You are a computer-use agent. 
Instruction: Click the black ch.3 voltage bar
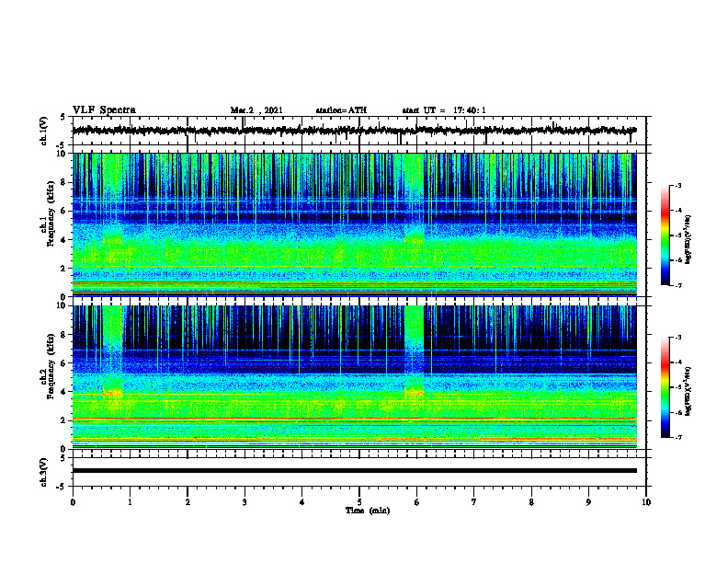tap(354, 471)
